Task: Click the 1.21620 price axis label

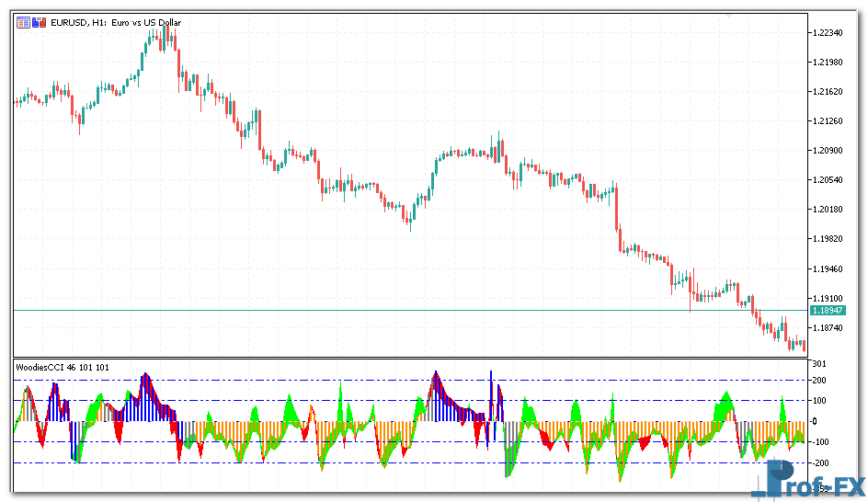Action: (x=829, y=91)
